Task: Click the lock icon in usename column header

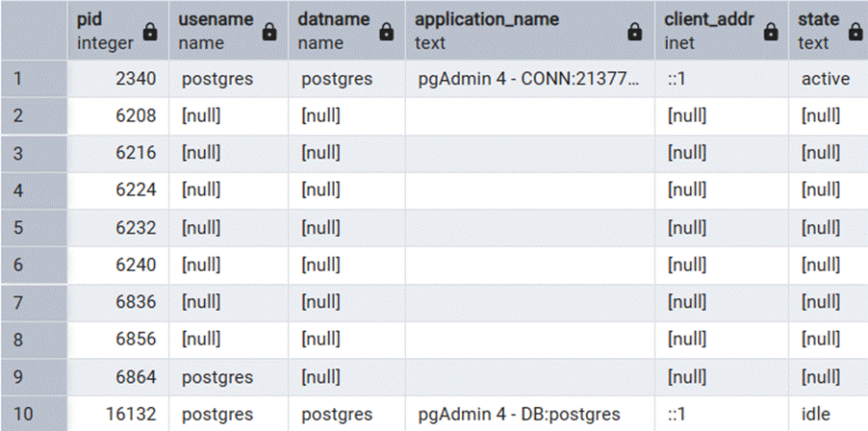Action: [269, 32]
